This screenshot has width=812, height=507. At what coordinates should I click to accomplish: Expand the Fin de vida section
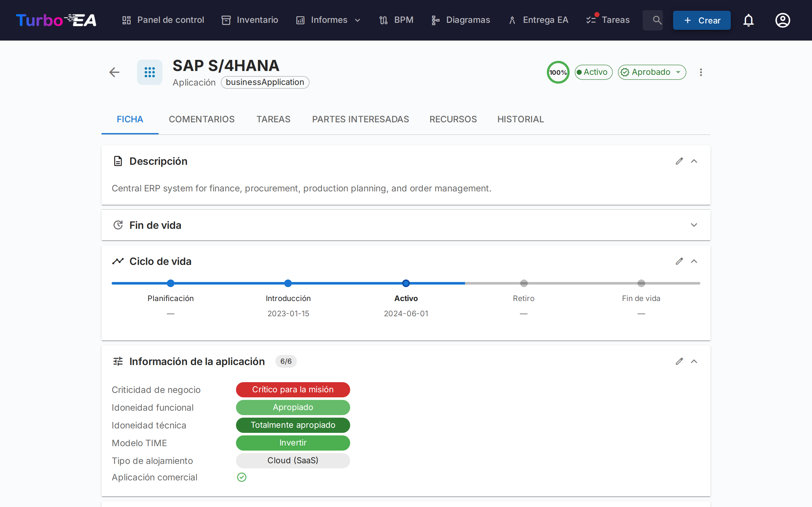point(694,225)
